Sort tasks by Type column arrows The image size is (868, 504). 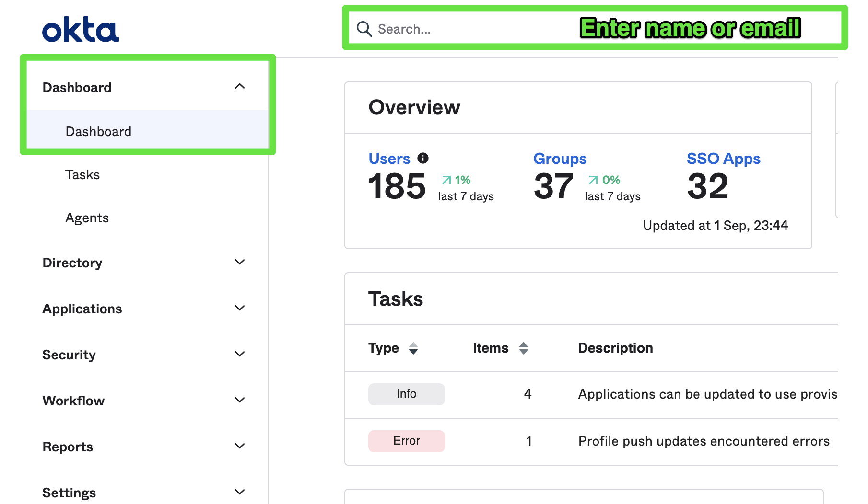[x=413, y=348]
